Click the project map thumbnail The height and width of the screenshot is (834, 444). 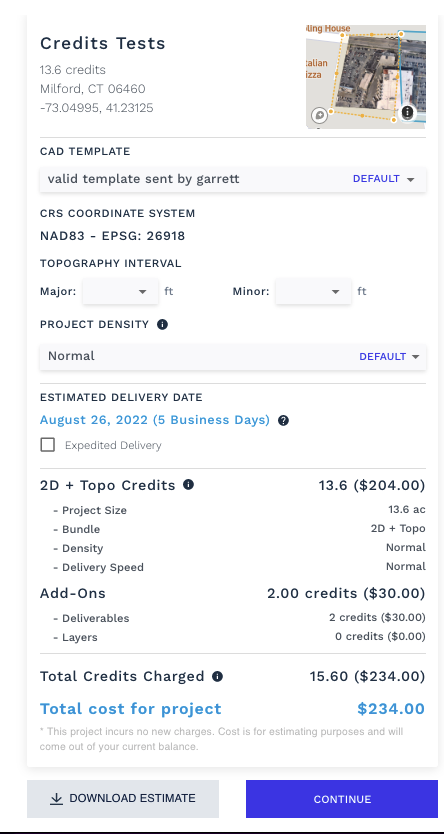click(366, 77)
